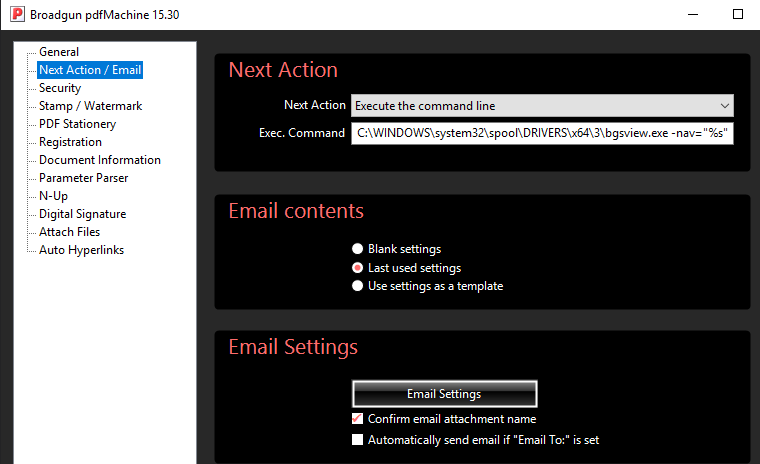Screen dimensions: 760x464
Task: Click the Email Settings button
Action: pyautogui.click(x=444, y=394)
